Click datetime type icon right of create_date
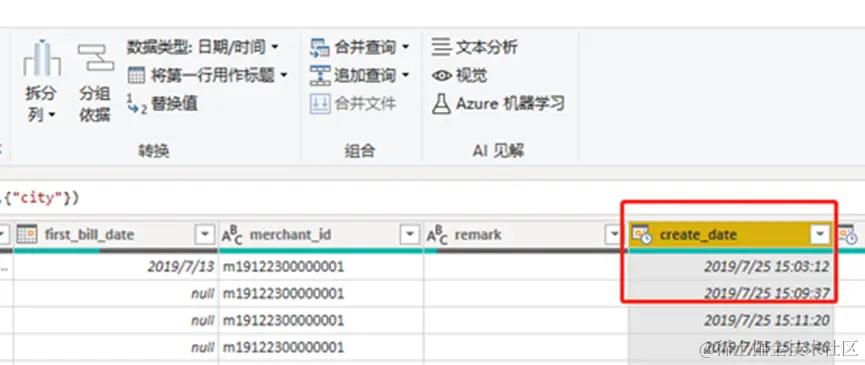 [848, 235]
